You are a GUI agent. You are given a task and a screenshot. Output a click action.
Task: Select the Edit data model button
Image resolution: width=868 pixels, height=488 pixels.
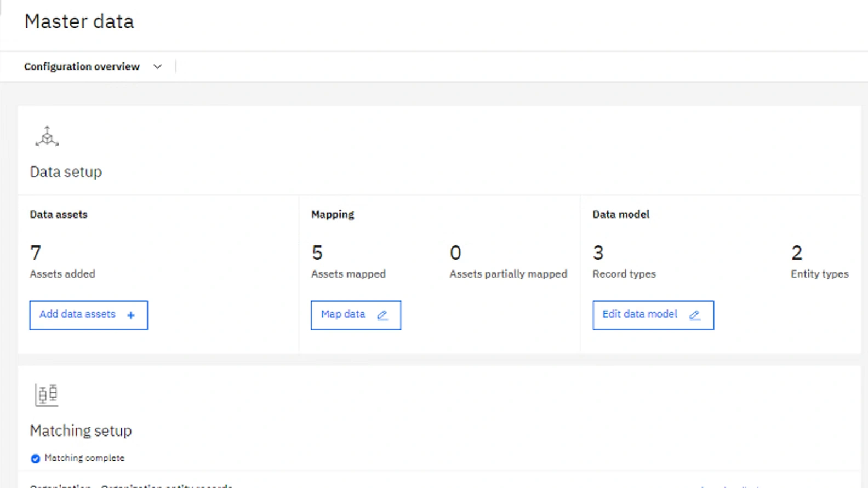tap(639, 314)
